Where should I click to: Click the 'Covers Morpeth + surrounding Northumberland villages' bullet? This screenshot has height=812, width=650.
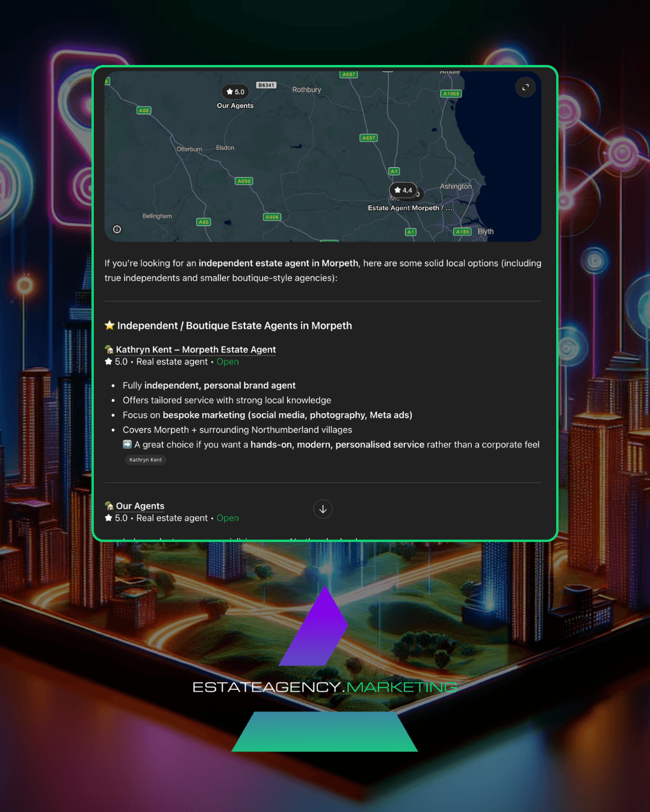(237, 430)
